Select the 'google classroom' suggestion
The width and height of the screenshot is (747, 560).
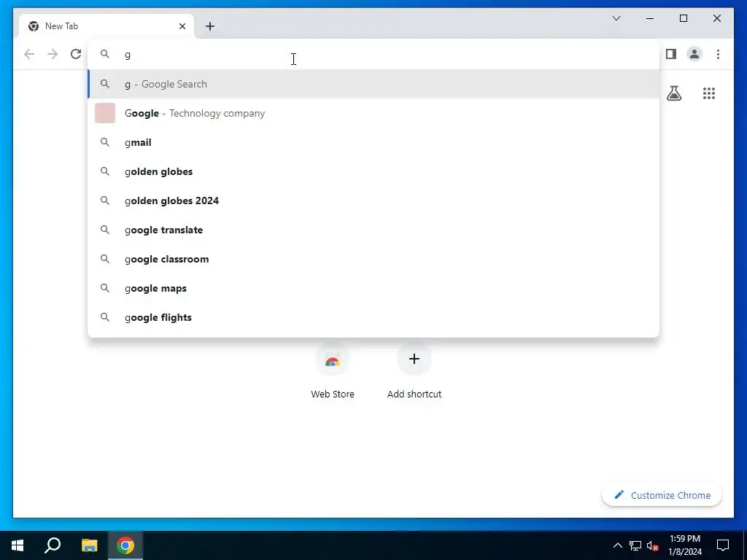[x=373, y=259]
